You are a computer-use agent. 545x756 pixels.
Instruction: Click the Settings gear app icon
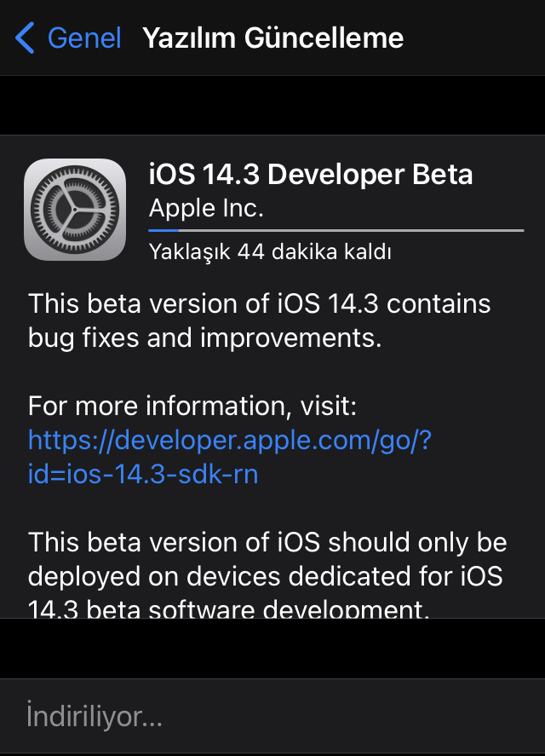pos(75,210)
